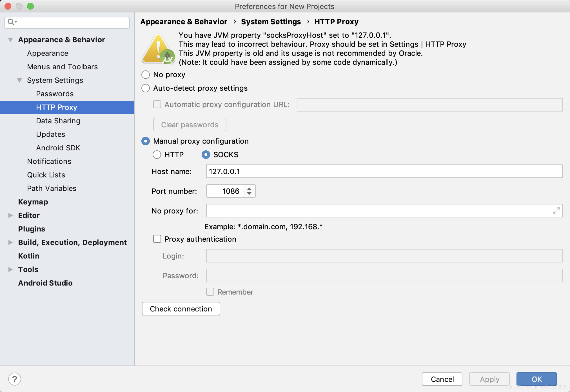Screen dimensions: 570x392
Task: Click System Settings in the breadcrumb
Action: [x=271, y=22]
